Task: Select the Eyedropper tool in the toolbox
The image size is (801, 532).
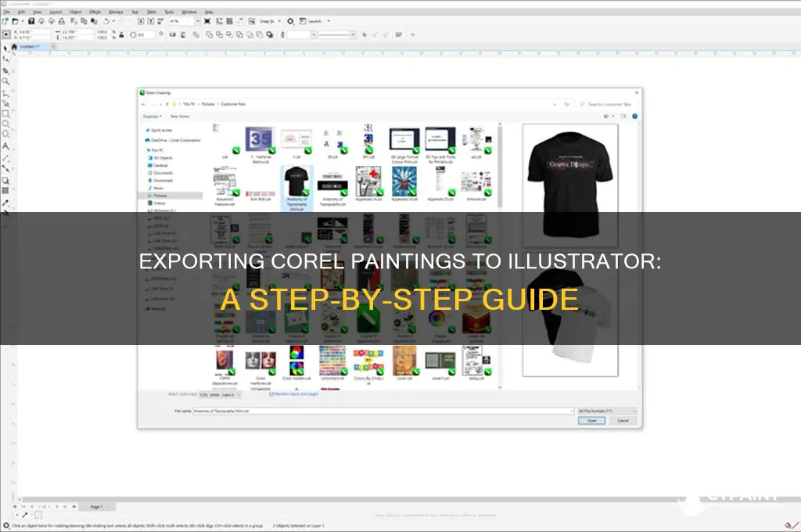Action: 5,203
